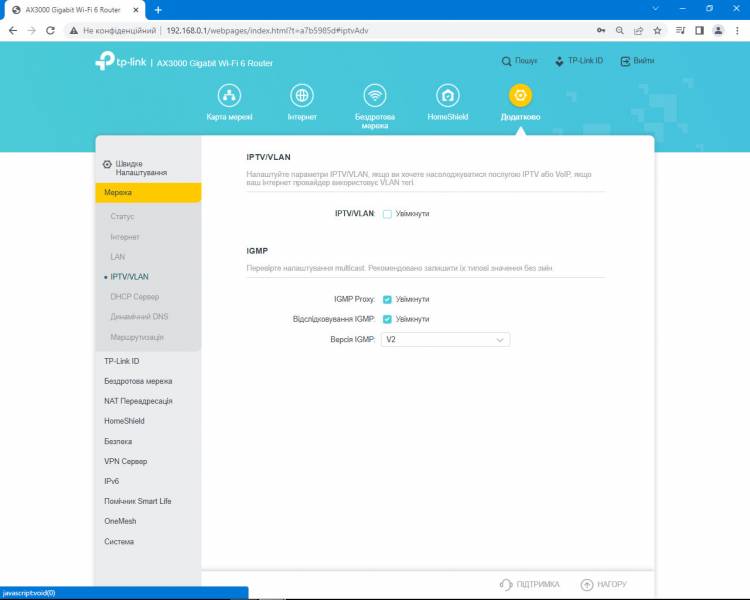Open OneMesh in the sidebar
This screenshot has height=600, width=750.
point(120,521)
